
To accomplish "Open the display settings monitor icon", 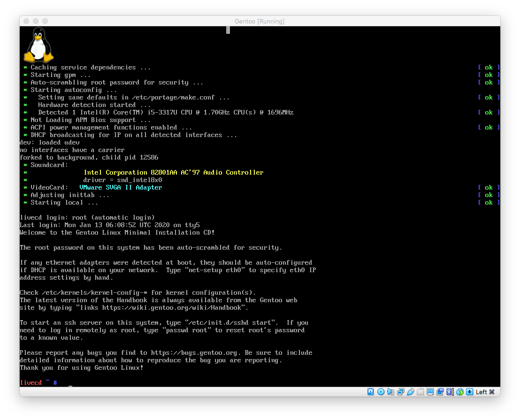I will pyautogui.click(x=430, y=392).
